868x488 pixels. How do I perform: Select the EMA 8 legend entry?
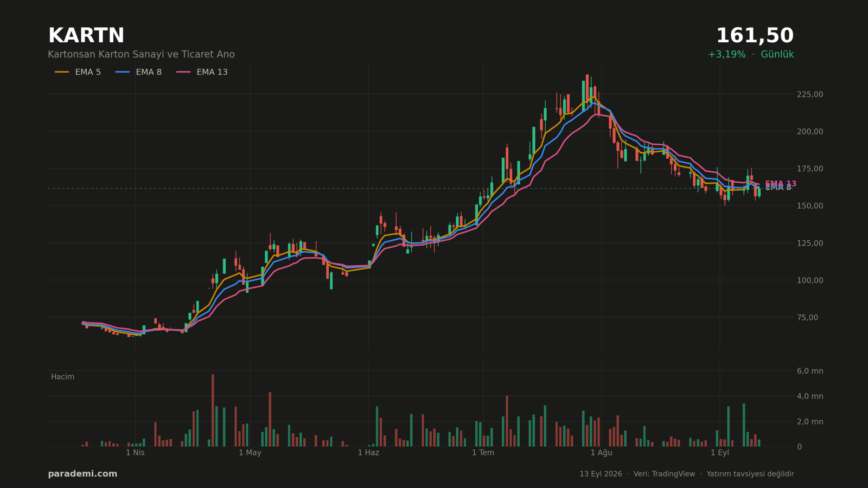pyautogui.click(x=138, y=72)
